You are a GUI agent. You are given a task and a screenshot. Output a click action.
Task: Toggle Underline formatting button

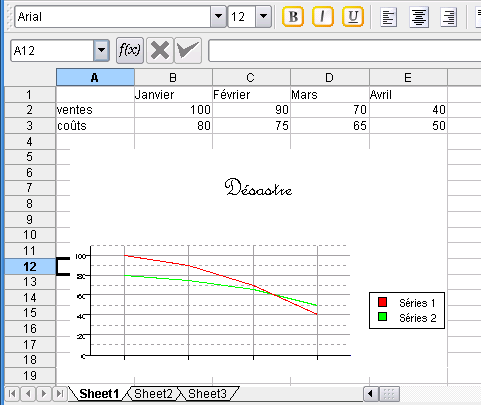[x=353, y=16]
